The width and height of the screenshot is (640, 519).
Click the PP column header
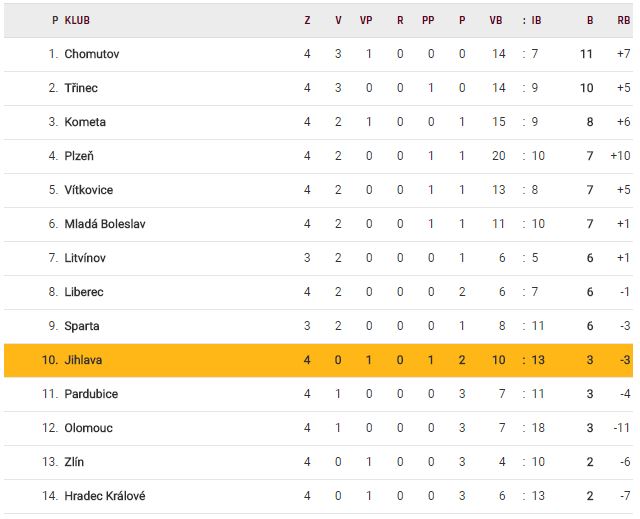tap(428, 20)
